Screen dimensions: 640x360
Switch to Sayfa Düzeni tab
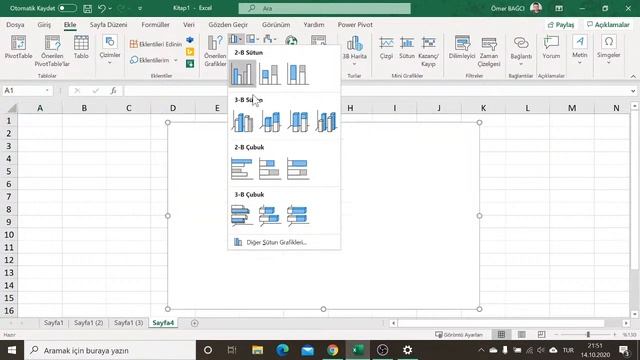click(109, 24)
